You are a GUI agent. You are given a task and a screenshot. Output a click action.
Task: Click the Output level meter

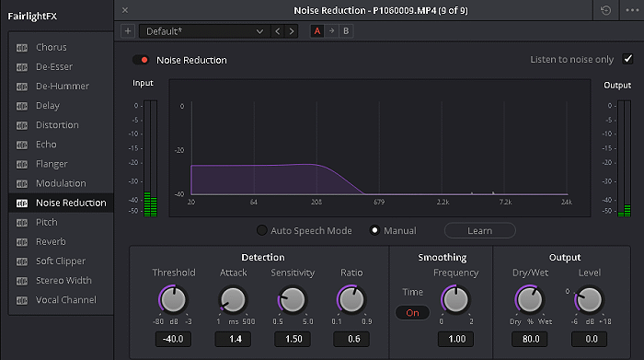click(624, 158)
